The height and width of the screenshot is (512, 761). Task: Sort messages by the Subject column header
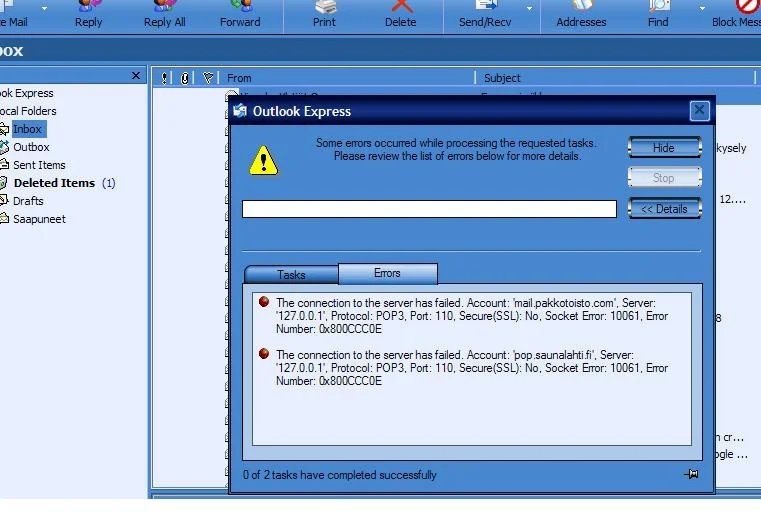pos(502,78)
